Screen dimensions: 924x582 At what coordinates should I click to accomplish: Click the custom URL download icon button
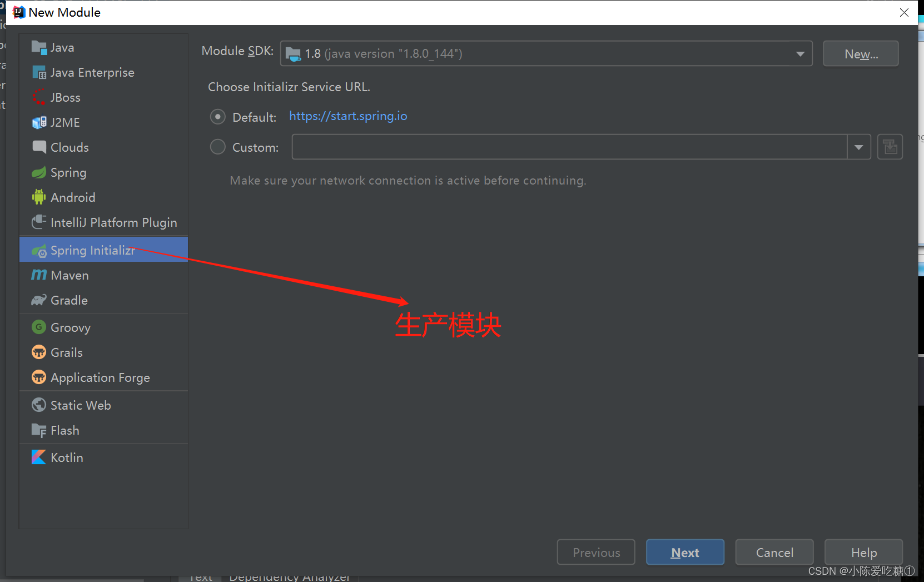point(890,147)
